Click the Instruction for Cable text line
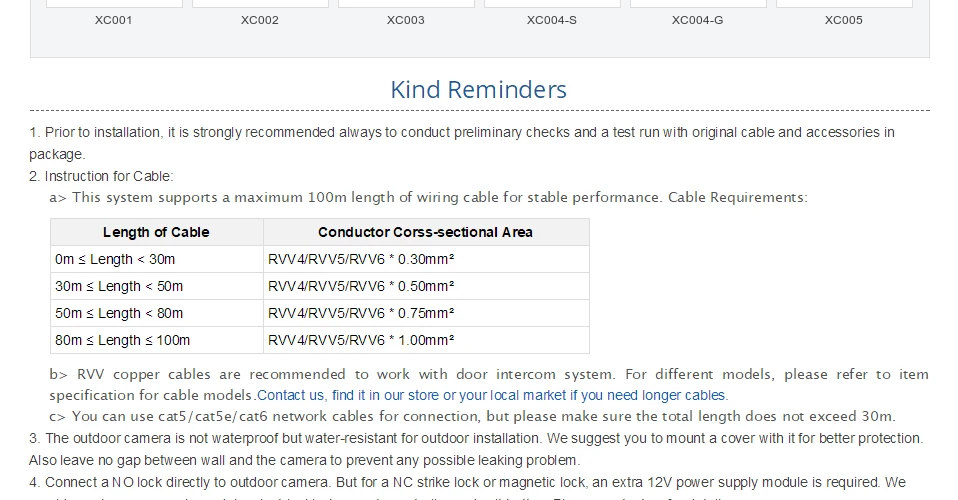The height and width of the screenshot is (500, 958). (x=101, y=176)
